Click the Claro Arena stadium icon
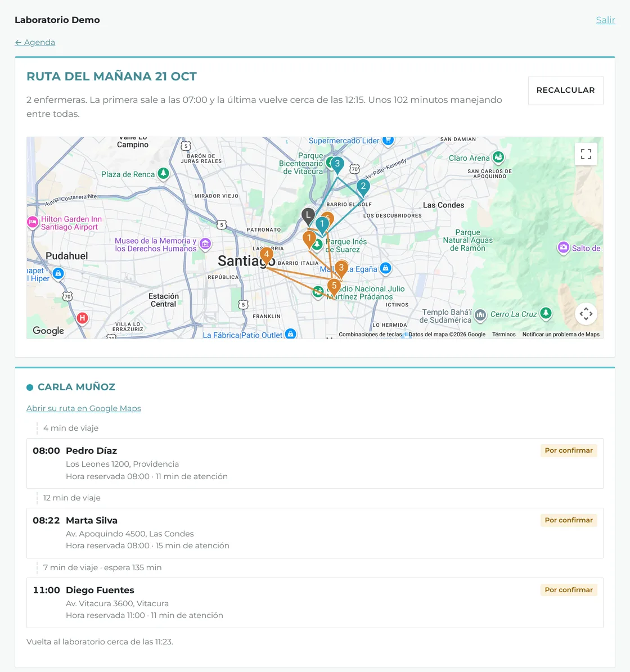The width and height of the screenshot is (630, 672). [498, 157]
